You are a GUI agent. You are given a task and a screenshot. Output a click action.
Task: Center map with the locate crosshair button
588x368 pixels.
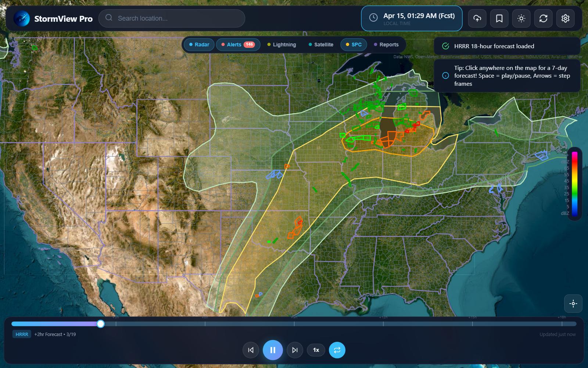573,304
